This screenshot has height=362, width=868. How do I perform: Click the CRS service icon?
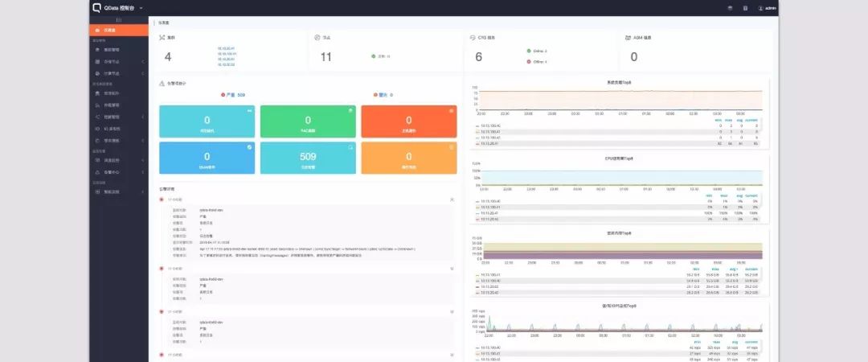(x=473, y=38)
